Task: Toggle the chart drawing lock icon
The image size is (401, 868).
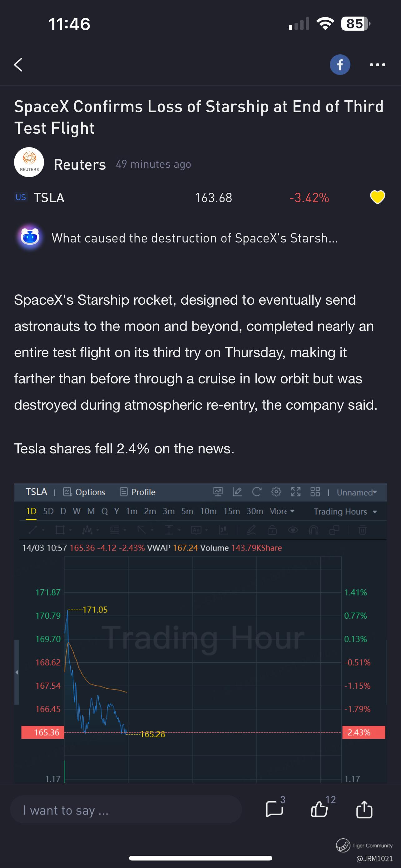Action: tap(272, 530)
